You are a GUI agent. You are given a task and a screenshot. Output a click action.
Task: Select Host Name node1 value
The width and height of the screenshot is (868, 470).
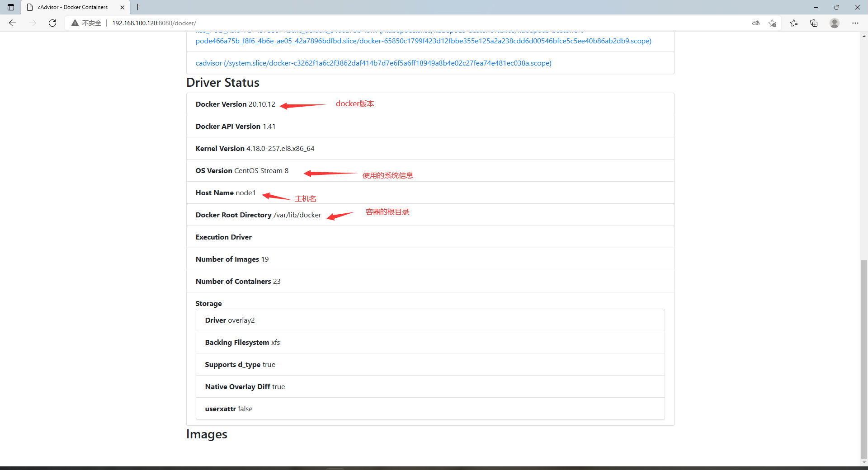point(245,193)
